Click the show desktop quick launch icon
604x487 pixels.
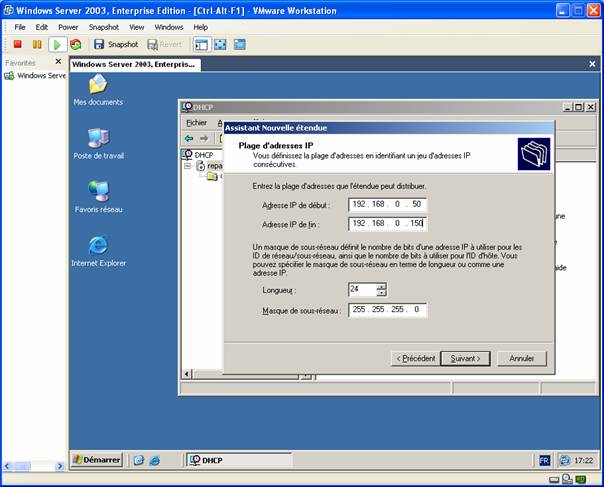click(x=139, y=460)
